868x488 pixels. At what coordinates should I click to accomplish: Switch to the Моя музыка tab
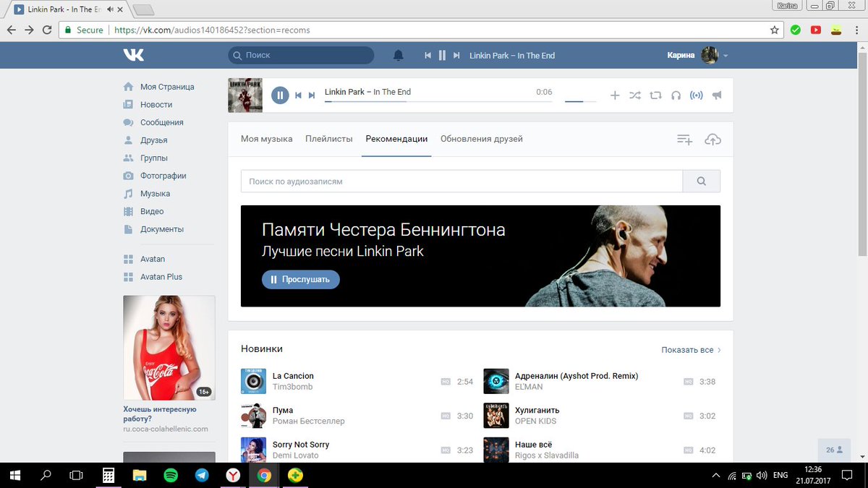[267, 139]
